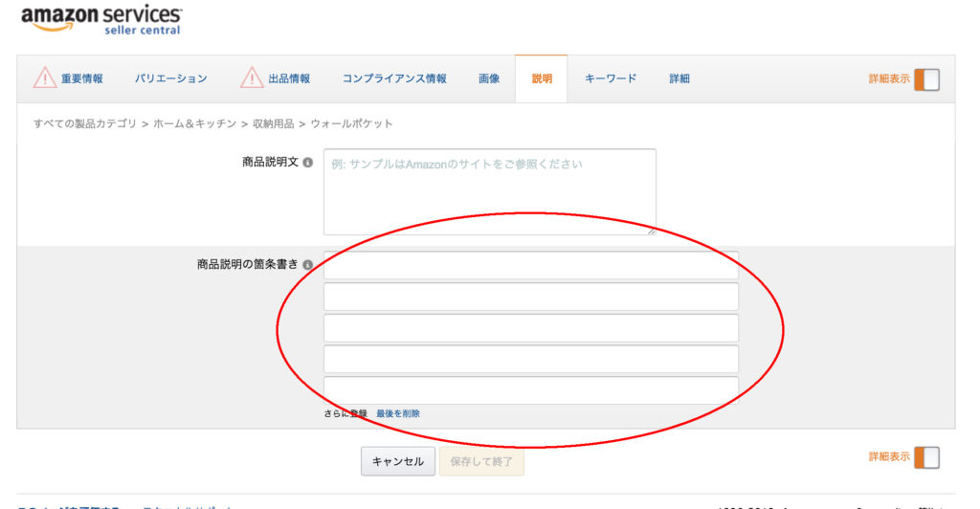
Task: Click the さらに登録 link
Action: (345, 414)
